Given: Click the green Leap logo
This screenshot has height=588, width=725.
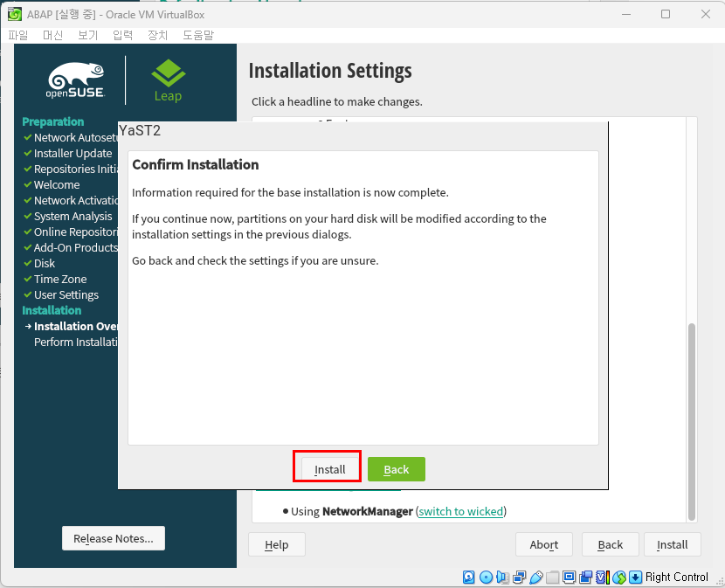Looking at the screenshot, I should coord(168,80).
